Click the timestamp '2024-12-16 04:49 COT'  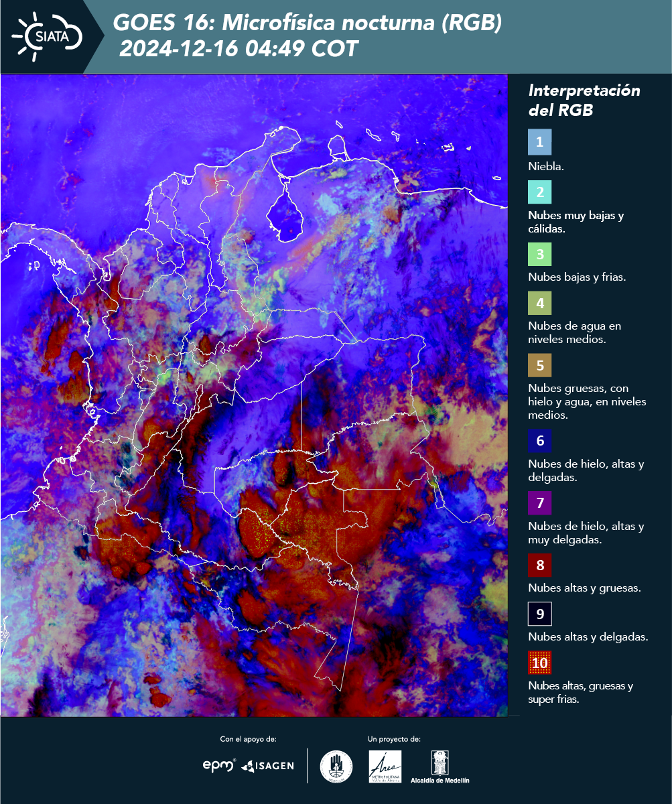pos(239,49)
